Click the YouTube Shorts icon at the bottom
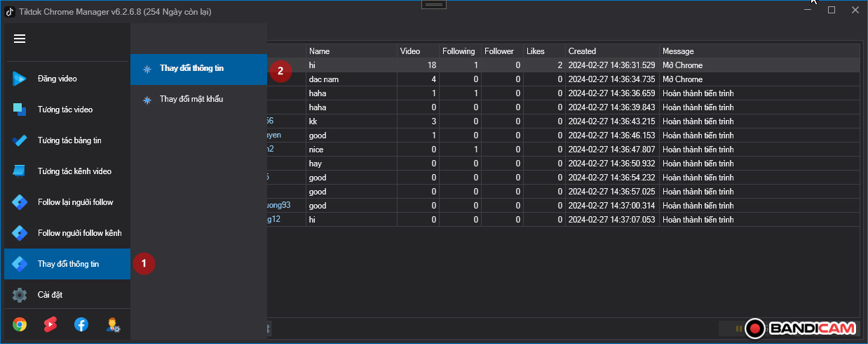The image size is (868, 344). [50, 324]
